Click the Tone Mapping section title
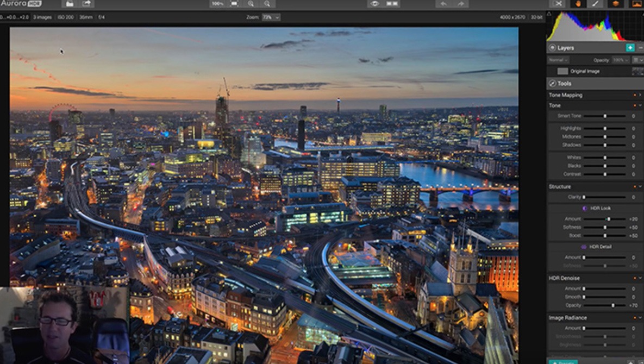Image resolution: width=644 pixels, height=364 pixels. 566,95
